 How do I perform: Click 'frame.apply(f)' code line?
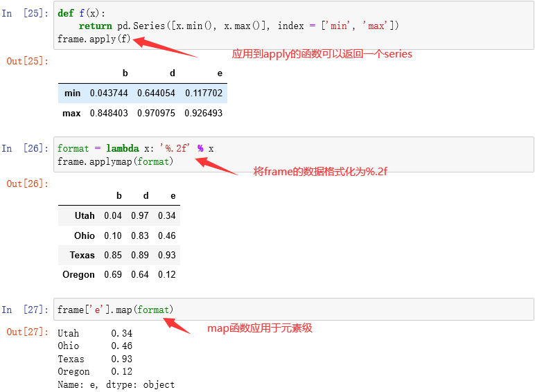pyautogui.click(x=94, y=39)
